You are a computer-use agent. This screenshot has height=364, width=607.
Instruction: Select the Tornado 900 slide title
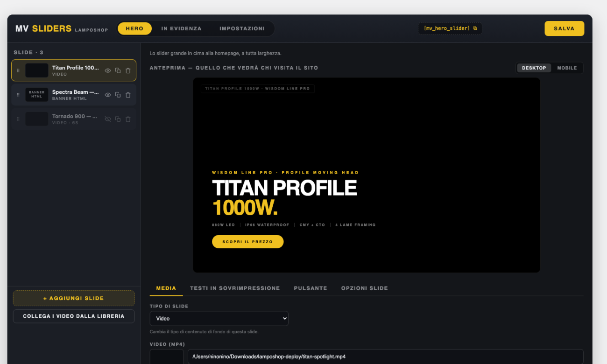pyautogui.click(x=75, y=116)
